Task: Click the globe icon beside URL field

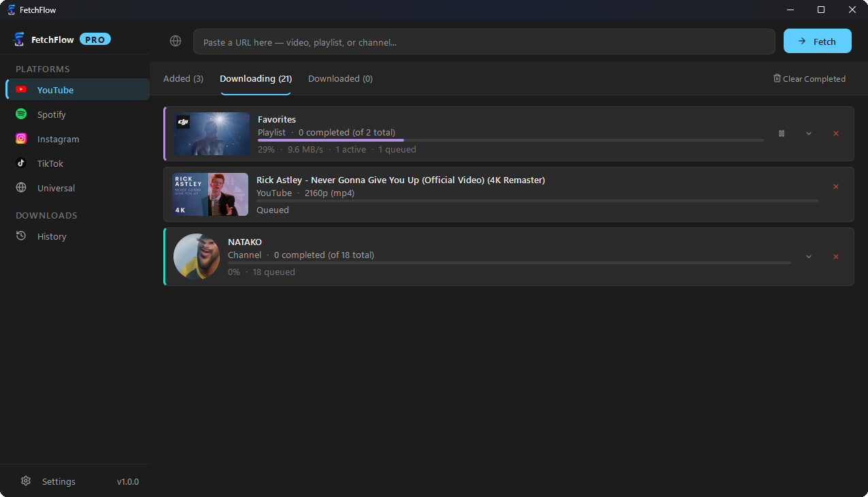Action: click(176, 41)
